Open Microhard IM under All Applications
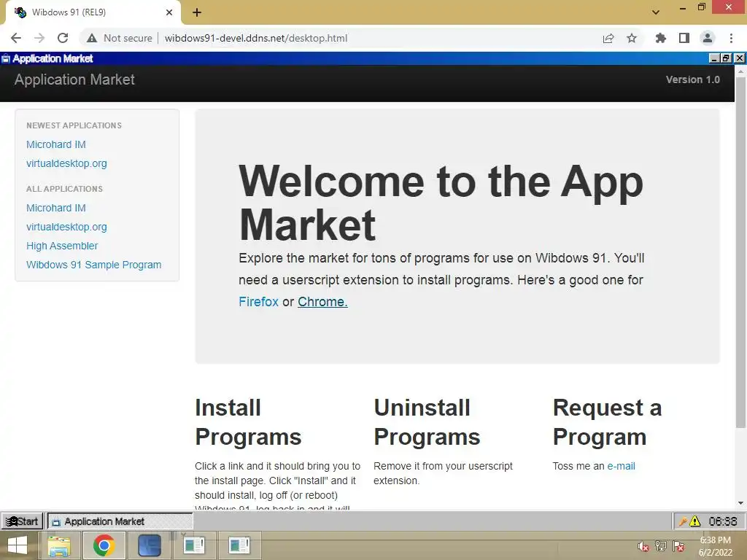Image resolution: width=747 pixels, height=560 pixels. tap(55, 208)
